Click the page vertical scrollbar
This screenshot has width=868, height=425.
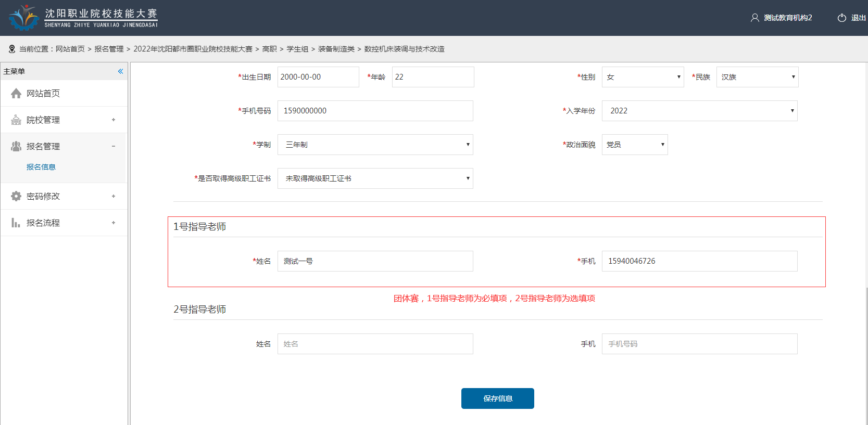pos(866,355)
